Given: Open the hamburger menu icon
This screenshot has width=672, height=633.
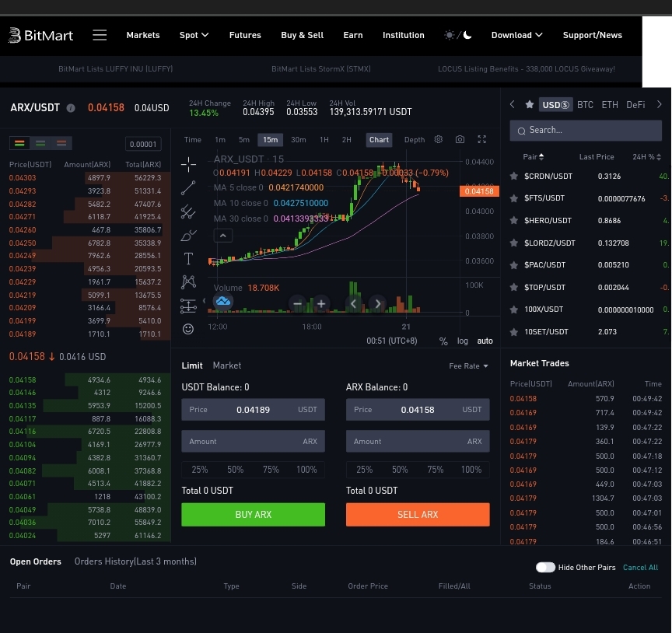Looking at the screenshot, I should click(100, 35).
